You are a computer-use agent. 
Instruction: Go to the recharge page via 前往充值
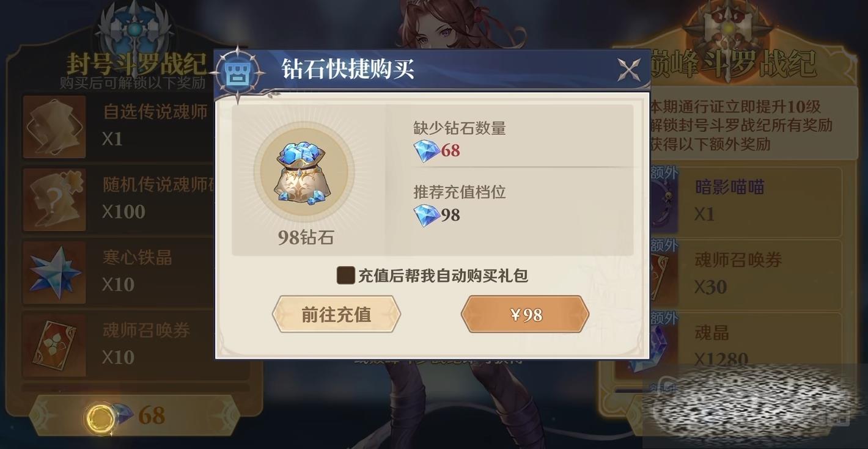[336, 315]
